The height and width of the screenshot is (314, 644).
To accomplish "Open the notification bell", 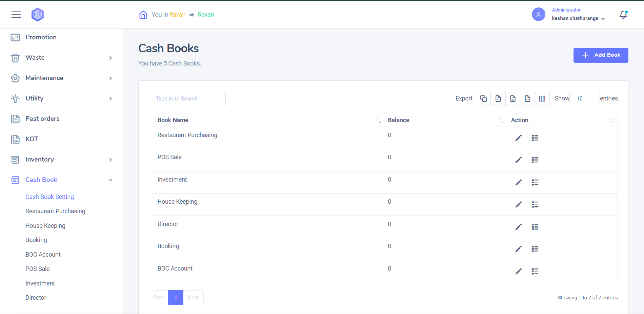I will (623, 15).
